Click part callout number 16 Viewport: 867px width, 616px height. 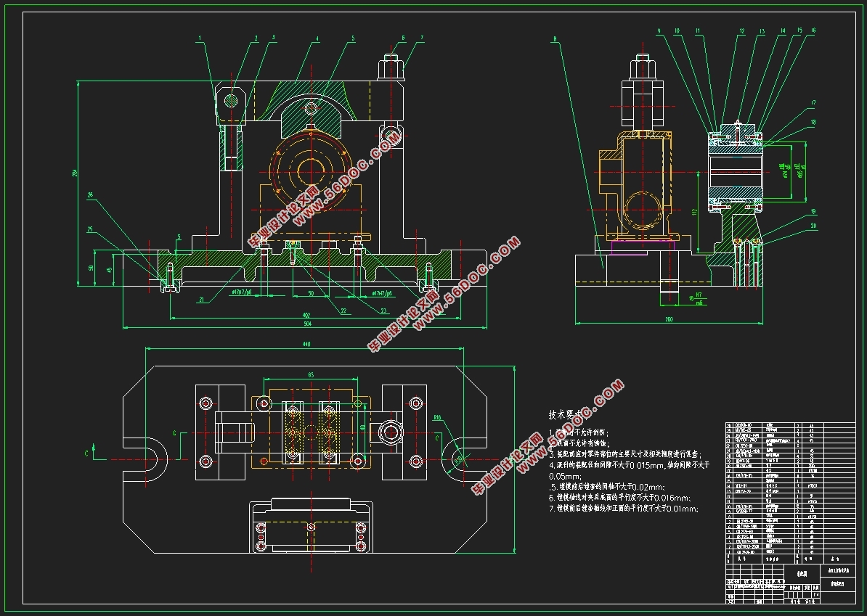pyautogui.click(x=813, y=30)
